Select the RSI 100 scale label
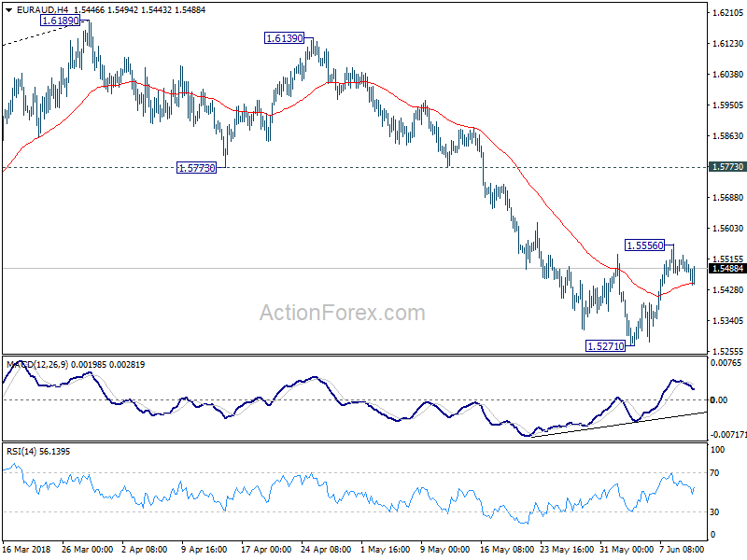Image resolution: width=747 pixels, height=560 pixels. (x=717, y=450)
